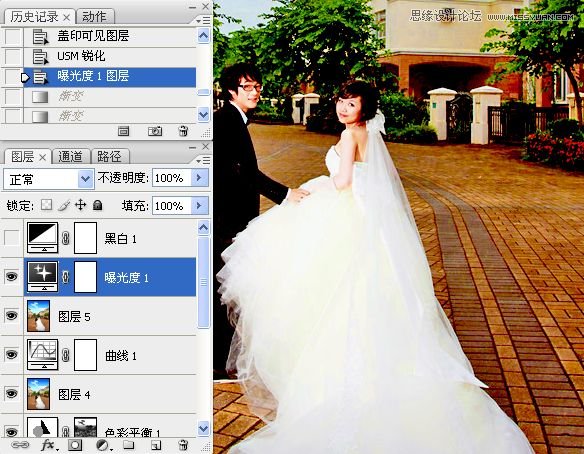Viewport: 584px width, 454px height.
Task: Expand the fill 填充 slider arrow
Action: click(x=199, y=206)
